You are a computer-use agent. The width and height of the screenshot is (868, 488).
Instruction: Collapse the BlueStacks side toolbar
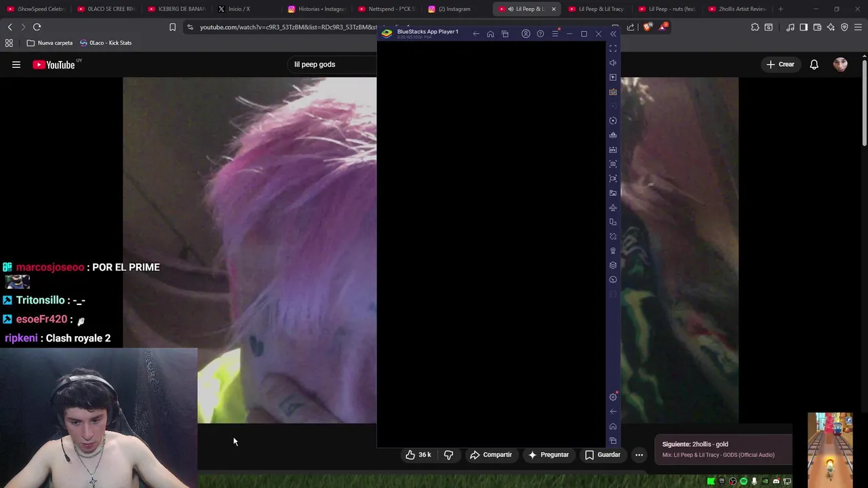click(x=613, y=34)
